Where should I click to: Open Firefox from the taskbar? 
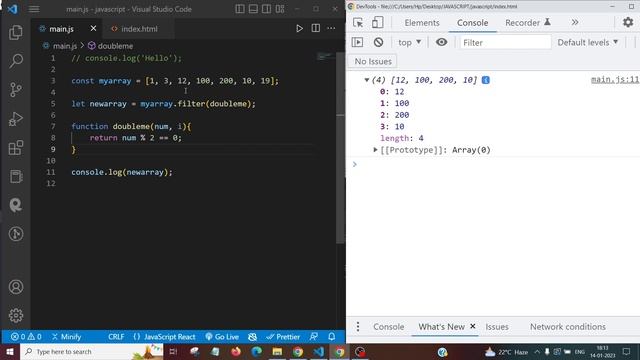[x=236, y=351]
